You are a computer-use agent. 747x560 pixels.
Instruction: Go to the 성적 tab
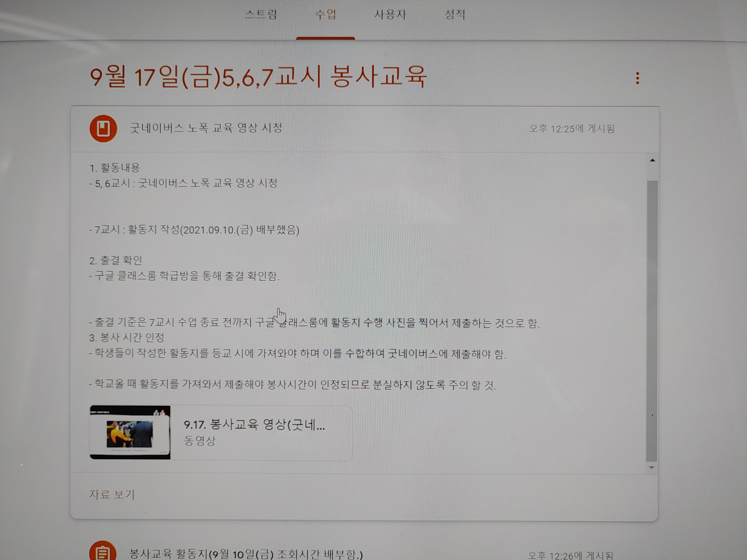tap(455, 14)
